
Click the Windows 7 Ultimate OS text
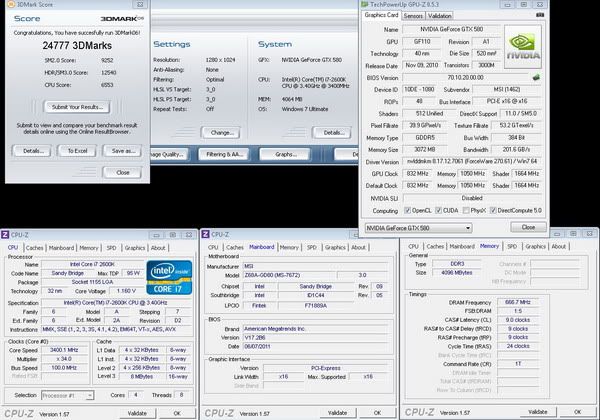(x=305, y=109)
